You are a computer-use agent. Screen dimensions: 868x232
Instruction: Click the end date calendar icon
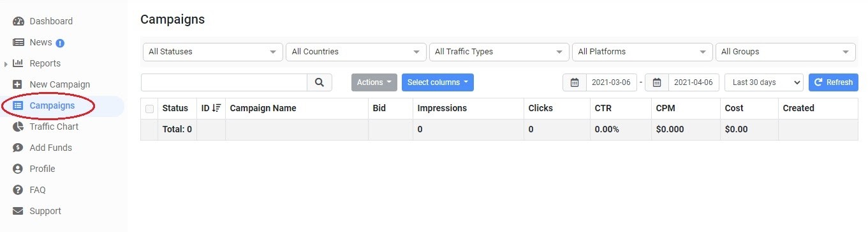657,82
